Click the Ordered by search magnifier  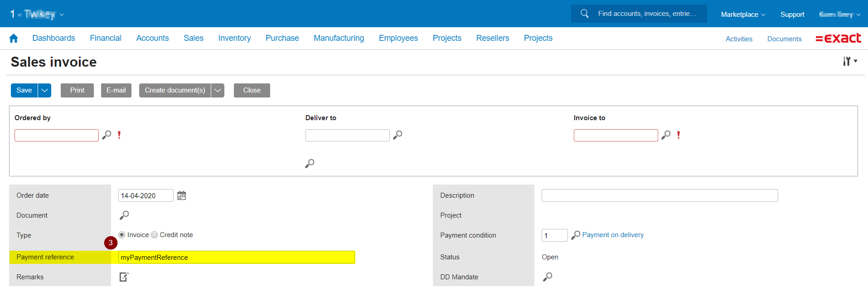coord(107,135)
